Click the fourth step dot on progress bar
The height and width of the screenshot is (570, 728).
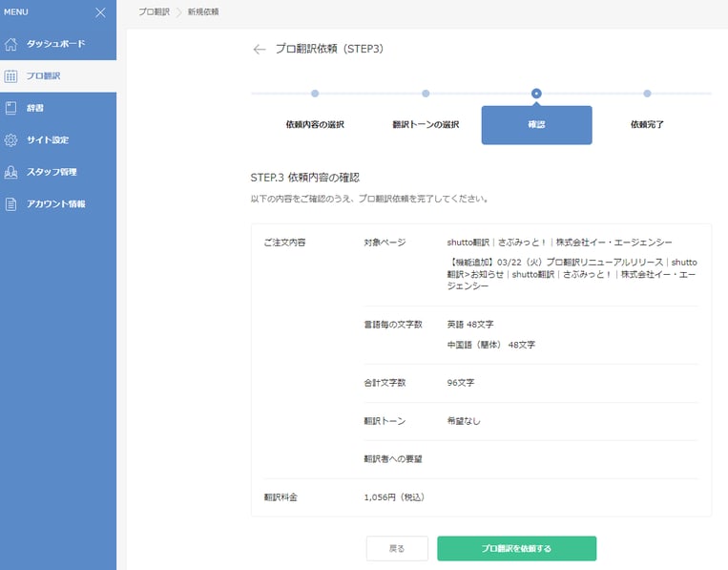click(x=647, y=94)
